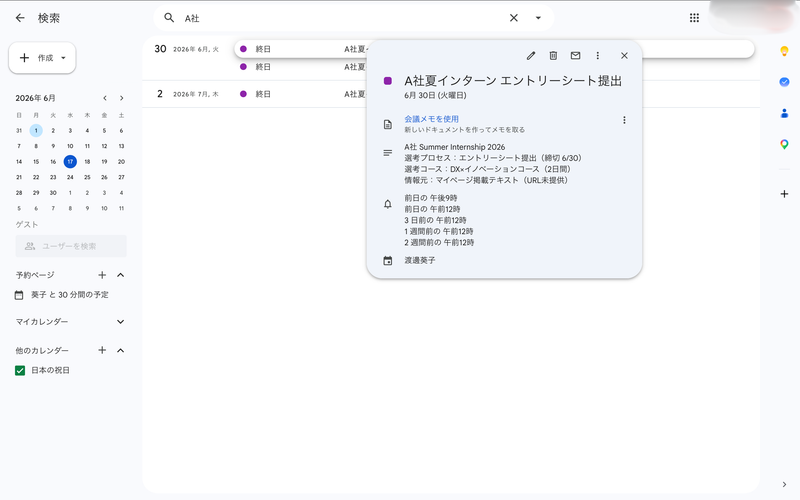Select June 30 in mini calendar
Viewport: 800px width, 500px height.
click(53, 193)
